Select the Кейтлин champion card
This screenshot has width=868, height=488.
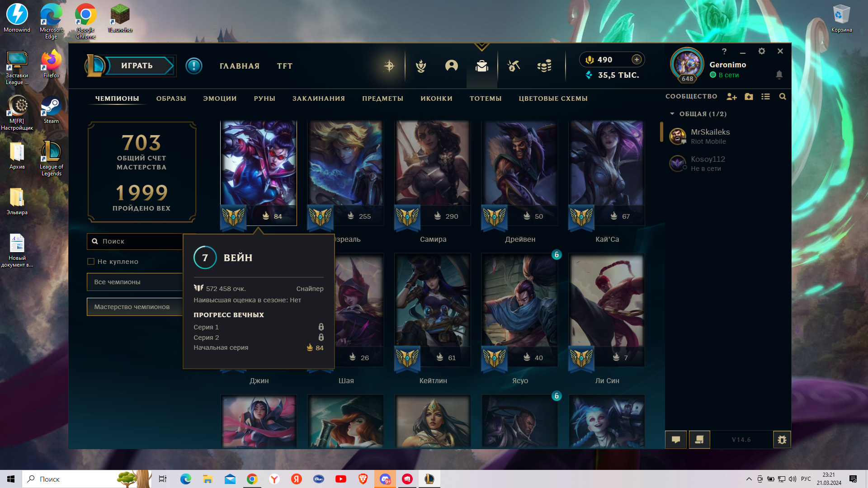(x=433, y=310)
